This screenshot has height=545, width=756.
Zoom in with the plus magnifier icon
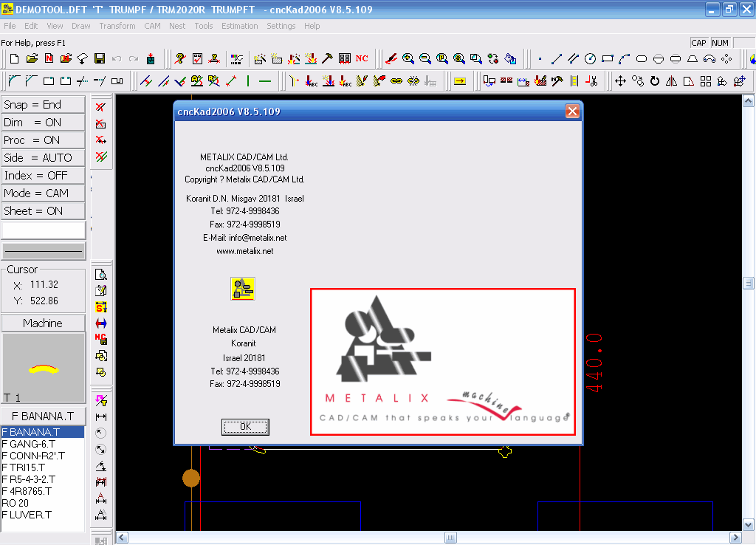pyautogui.click(x=408, y=58)
